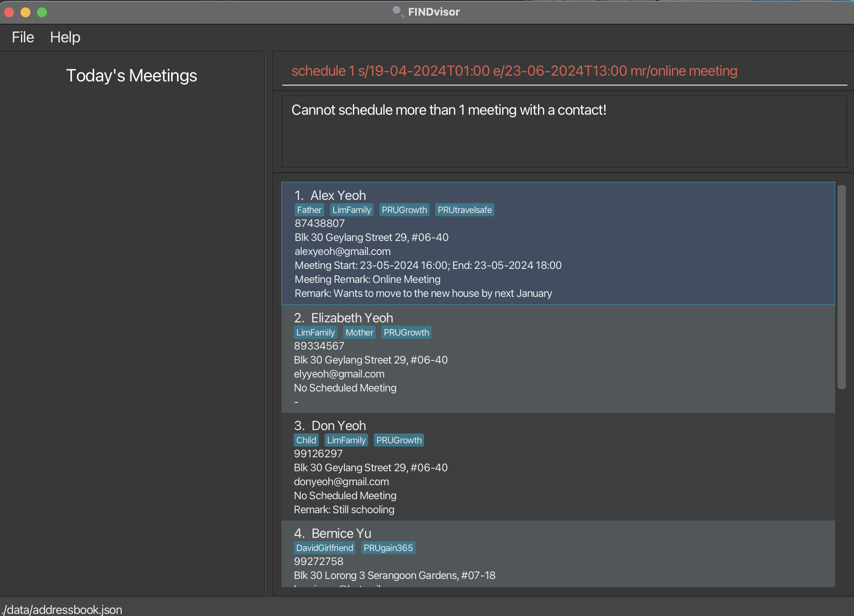Click the Mother tag on Elizabeth Yeoh

[x=359, y=333]
